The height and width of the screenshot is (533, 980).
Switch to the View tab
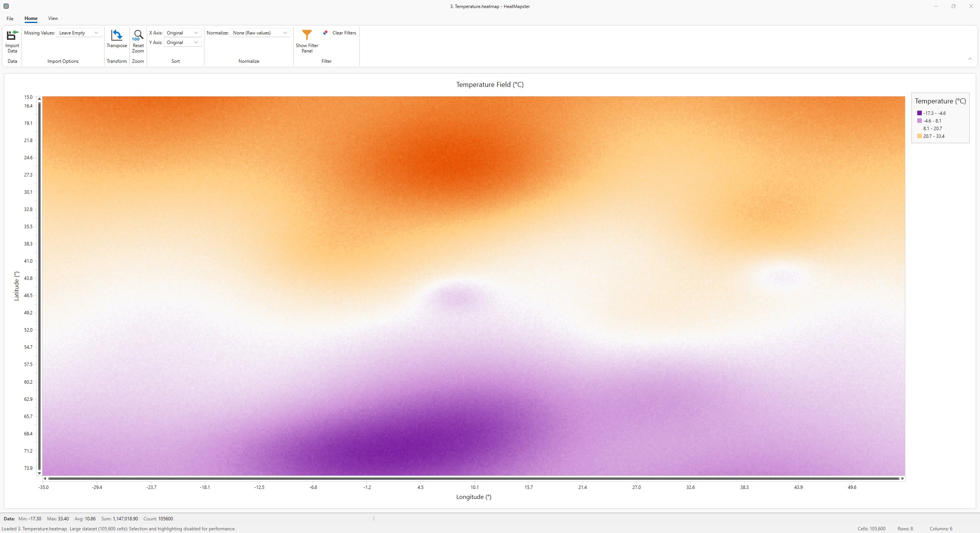click(x=53, y=18)
